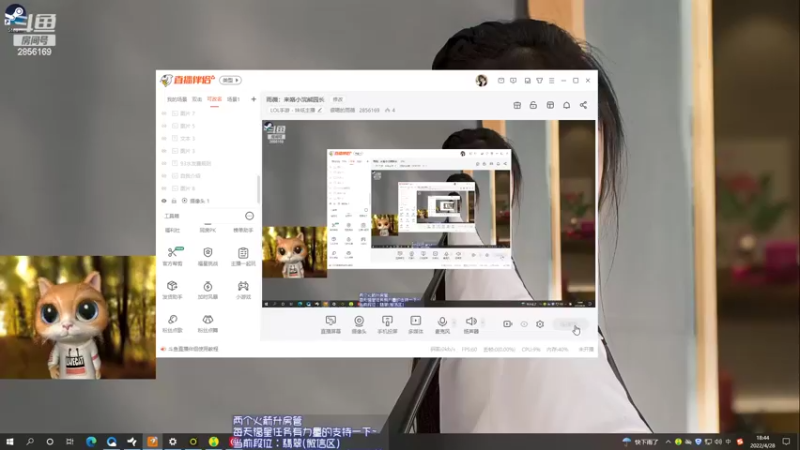
Task: Open the 粉丝点歌 tool
Action: (172, 323)
